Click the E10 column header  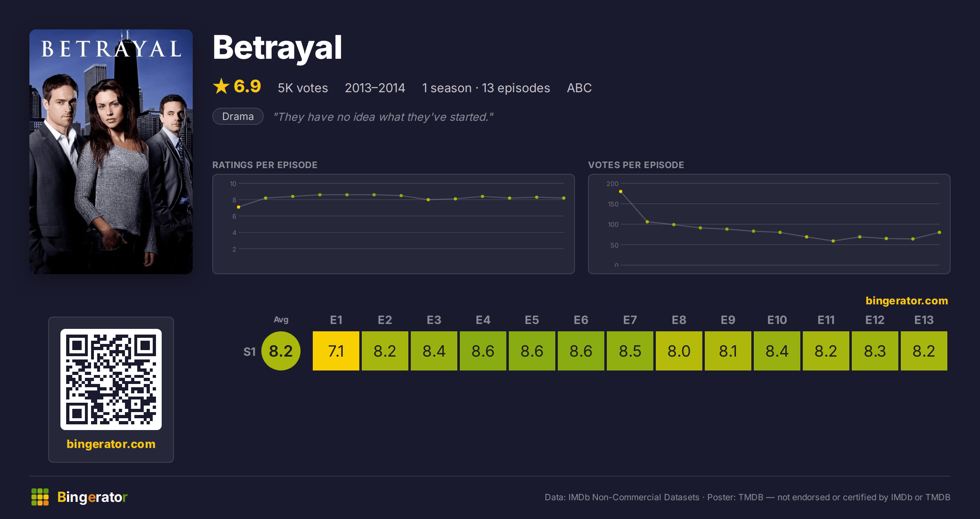[x=777, y=320]
